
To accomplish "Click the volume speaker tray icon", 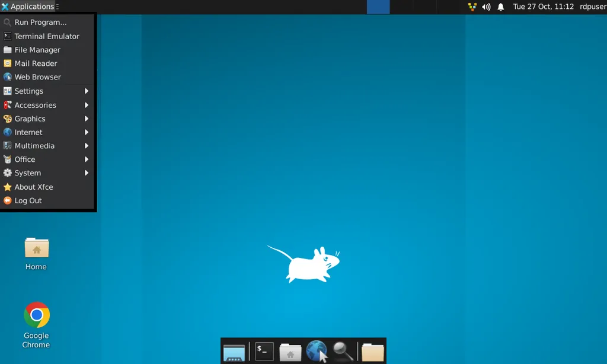I will (x=486, y=7).
